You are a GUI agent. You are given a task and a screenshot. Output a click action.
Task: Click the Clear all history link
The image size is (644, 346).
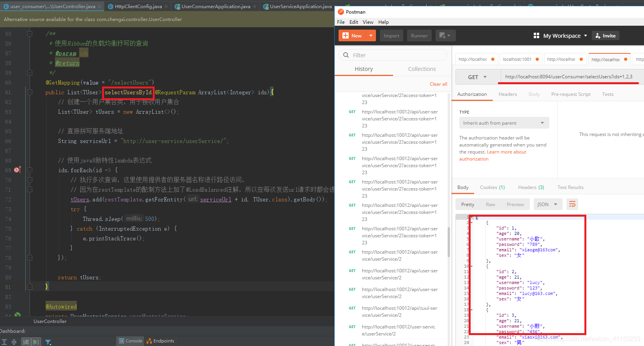click(x=438, y=84)
